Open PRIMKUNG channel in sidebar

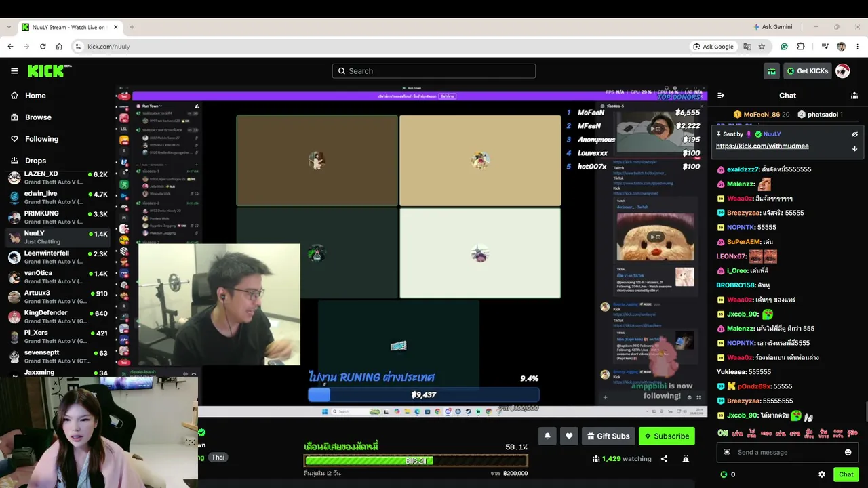(58, 217)
